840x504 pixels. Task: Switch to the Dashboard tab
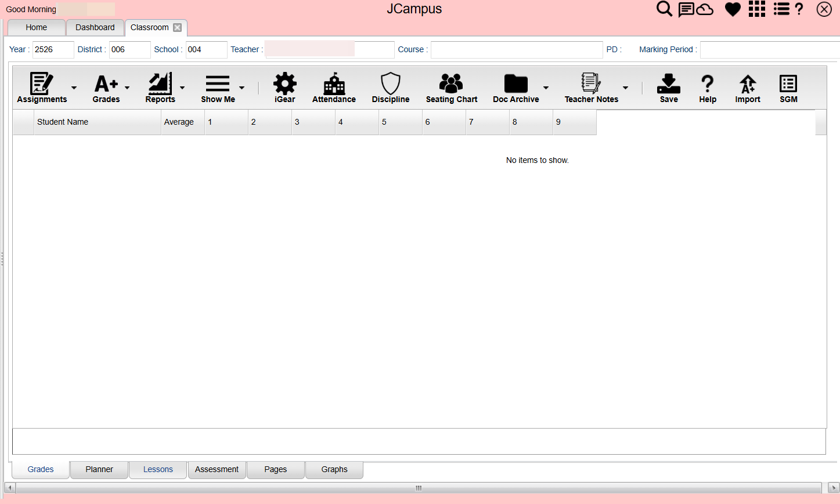pos(95,27)
